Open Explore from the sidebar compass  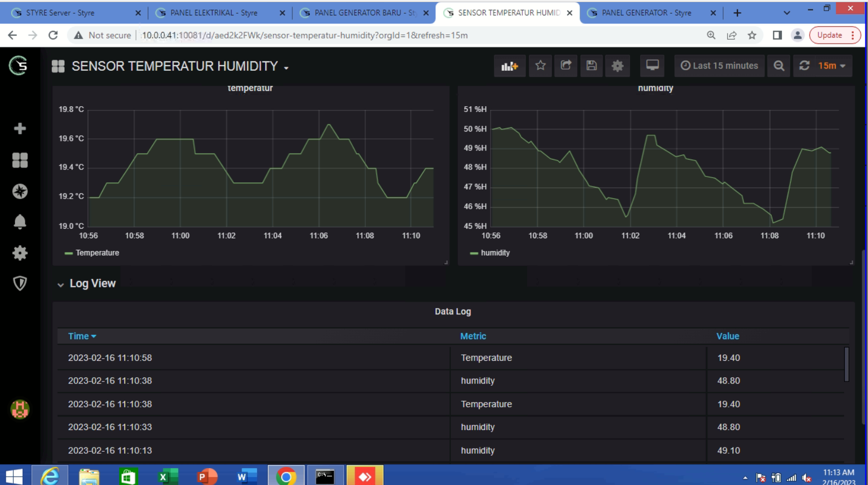click(x=20, y=192)
